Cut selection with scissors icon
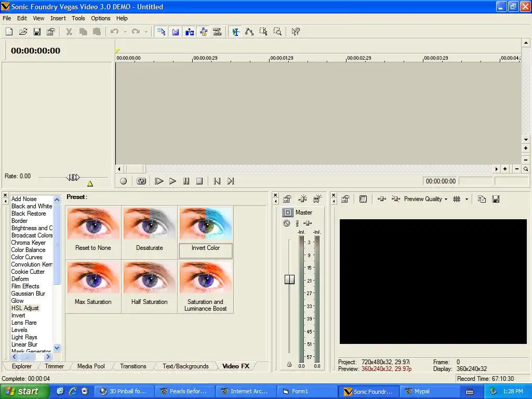This screenshot has width=532, height=399. pos(69,32)
